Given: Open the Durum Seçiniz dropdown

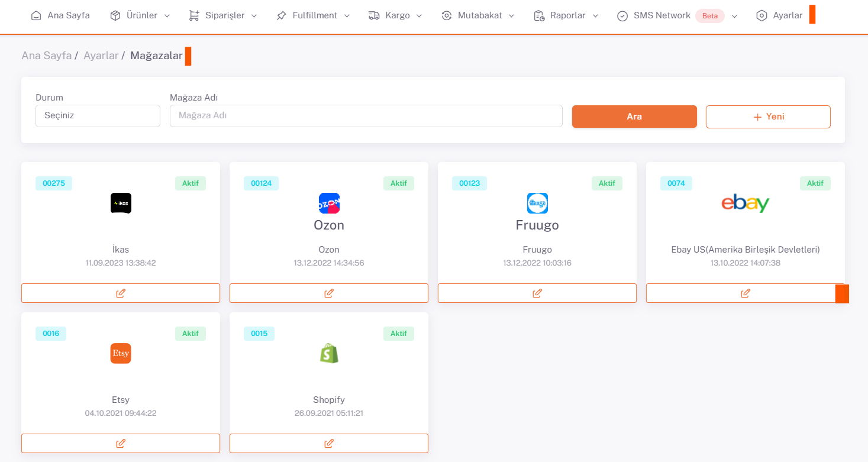Looking at the screenshot, I should (98, 116).
